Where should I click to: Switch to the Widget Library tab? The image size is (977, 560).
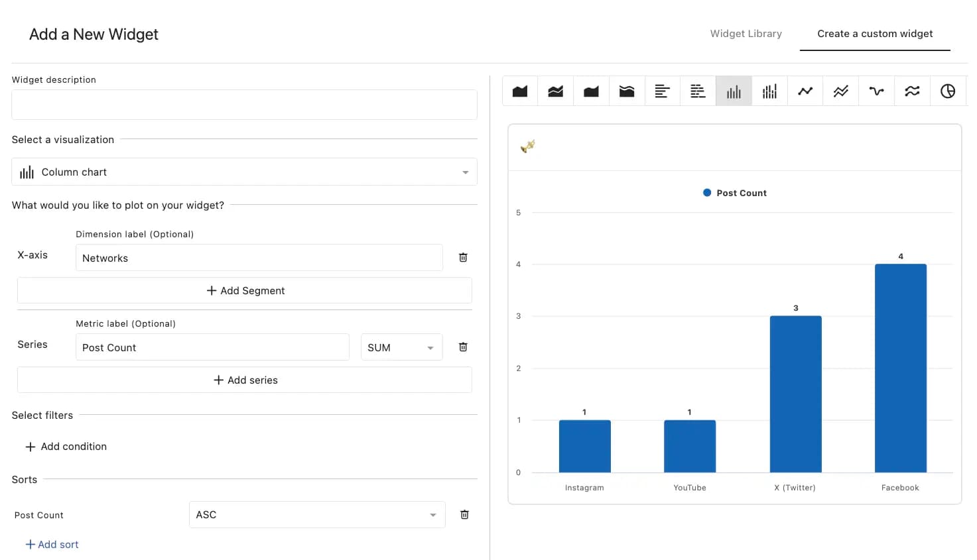(x=746, y=34)
